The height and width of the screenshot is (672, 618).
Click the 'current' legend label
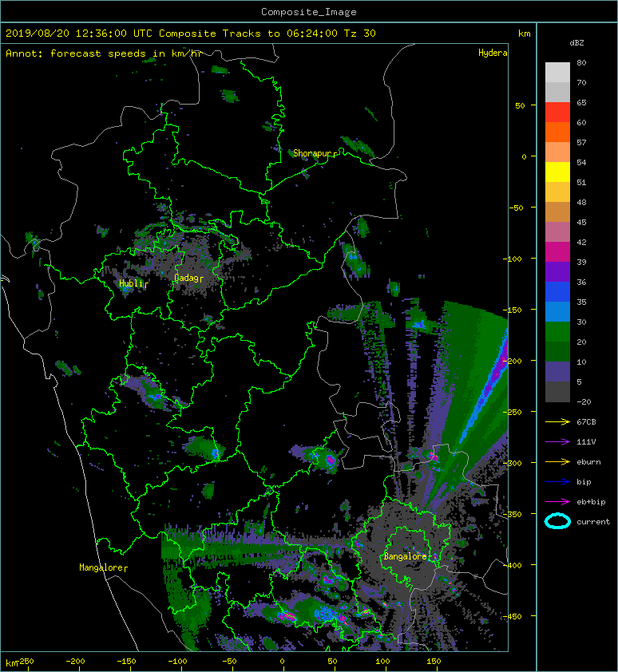(593, 522)
